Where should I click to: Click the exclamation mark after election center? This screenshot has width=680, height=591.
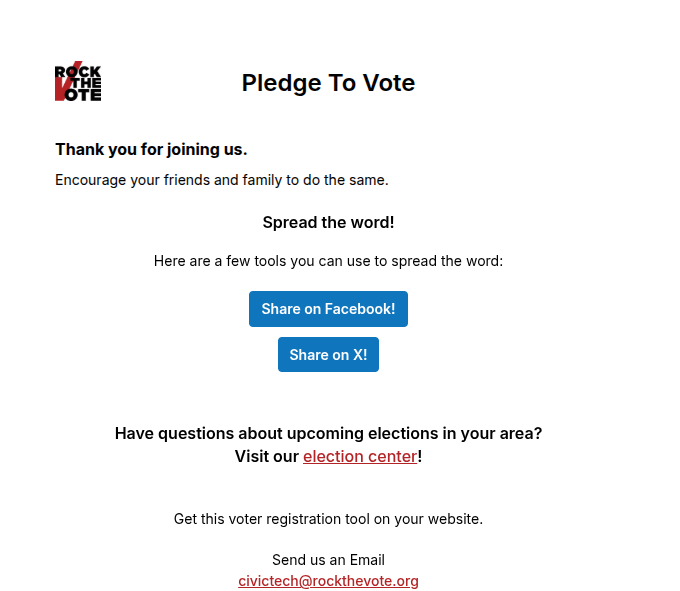tap(420, 456)
